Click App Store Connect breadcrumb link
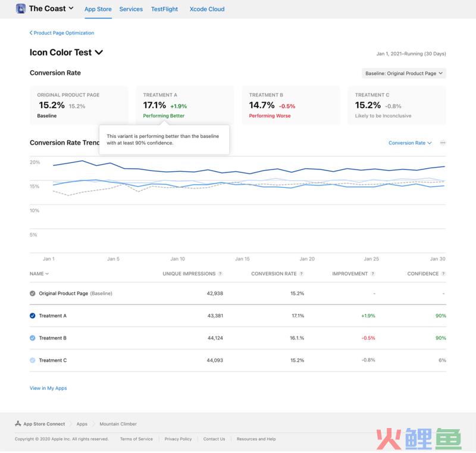 coord(44,424)
